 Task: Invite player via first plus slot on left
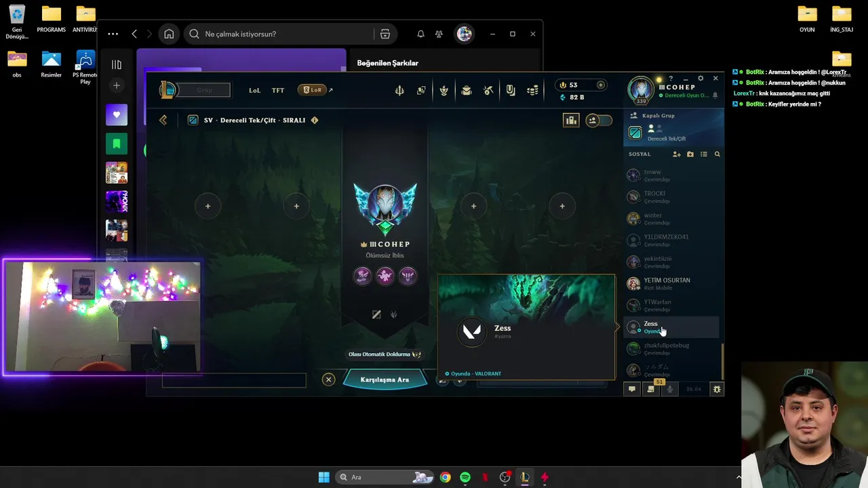point(208,206)
